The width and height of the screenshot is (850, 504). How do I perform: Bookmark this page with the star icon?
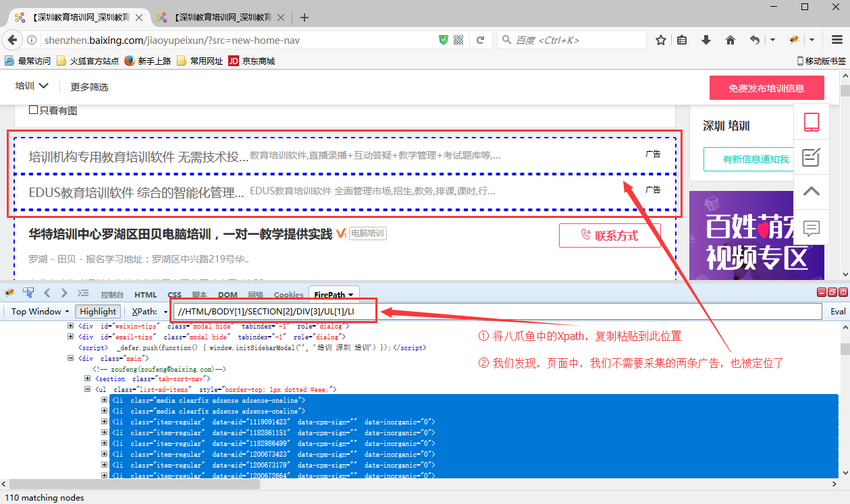point(661,40)
